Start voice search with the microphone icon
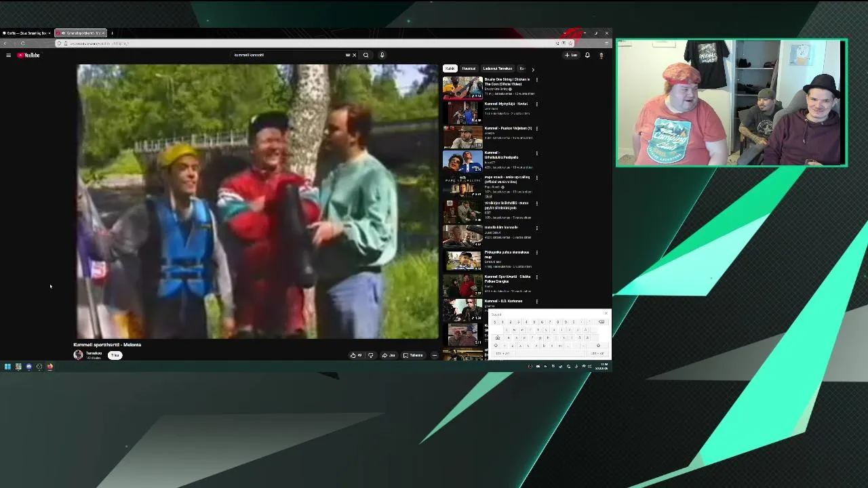The height and width of the screenshot is (488, 868). 382,55
